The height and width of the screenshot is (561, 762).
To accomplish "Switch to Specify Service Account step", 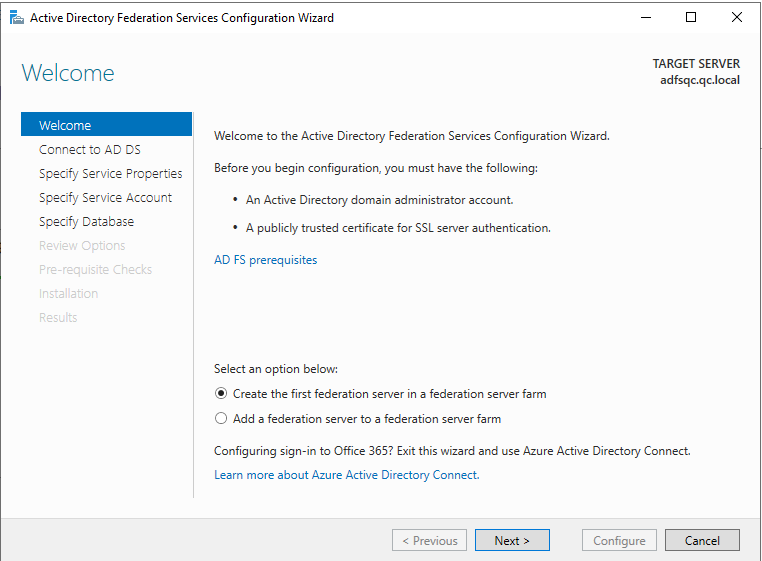I will (105, 197).
